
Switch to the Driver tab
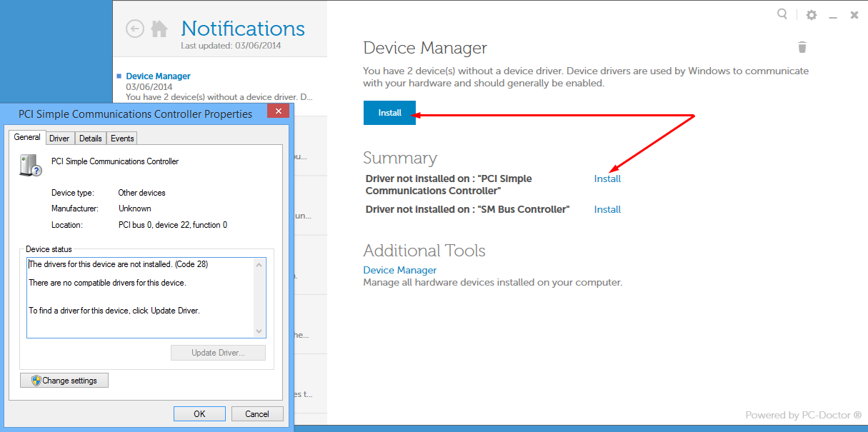tap(59, 138)
